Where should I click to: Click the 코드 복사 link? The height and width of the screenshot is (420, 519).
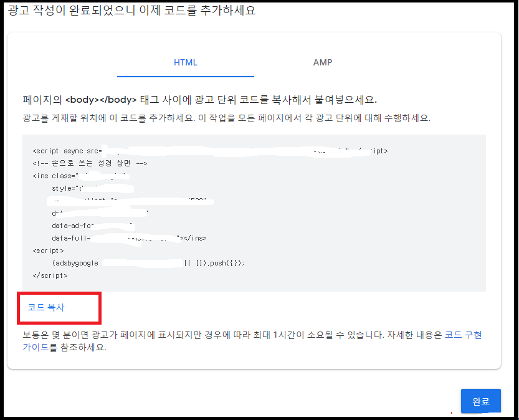46,307
